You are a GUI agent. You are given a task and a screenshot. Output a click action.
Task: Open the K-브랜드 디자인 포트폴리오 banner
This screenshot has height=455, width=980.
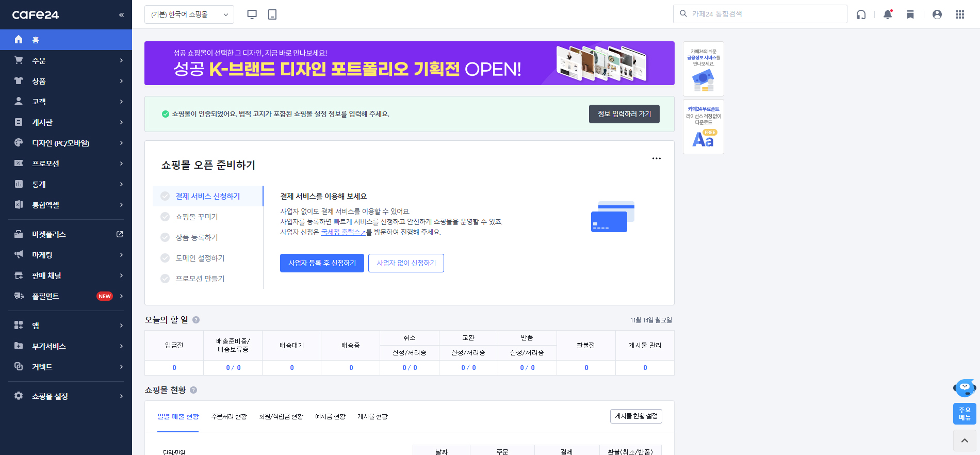410,63
